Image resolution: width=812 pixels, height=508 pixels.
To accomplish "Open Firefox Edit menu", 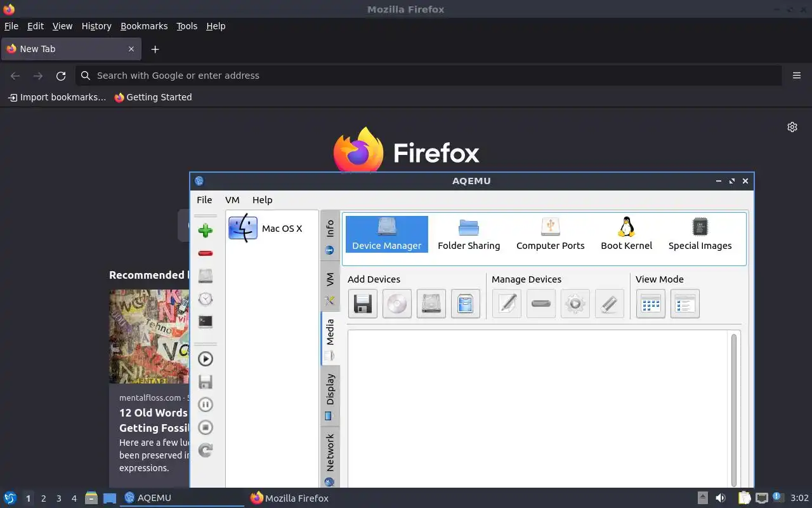I will pyautogui.click(x=36, y=26).
